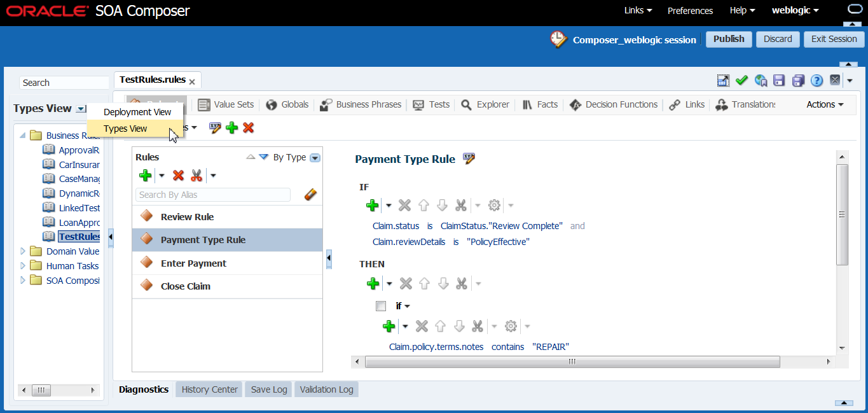Screen dimensions: 868x413
Task: Open dropdown next to Rules scissors icon
Action: point(213,176)
